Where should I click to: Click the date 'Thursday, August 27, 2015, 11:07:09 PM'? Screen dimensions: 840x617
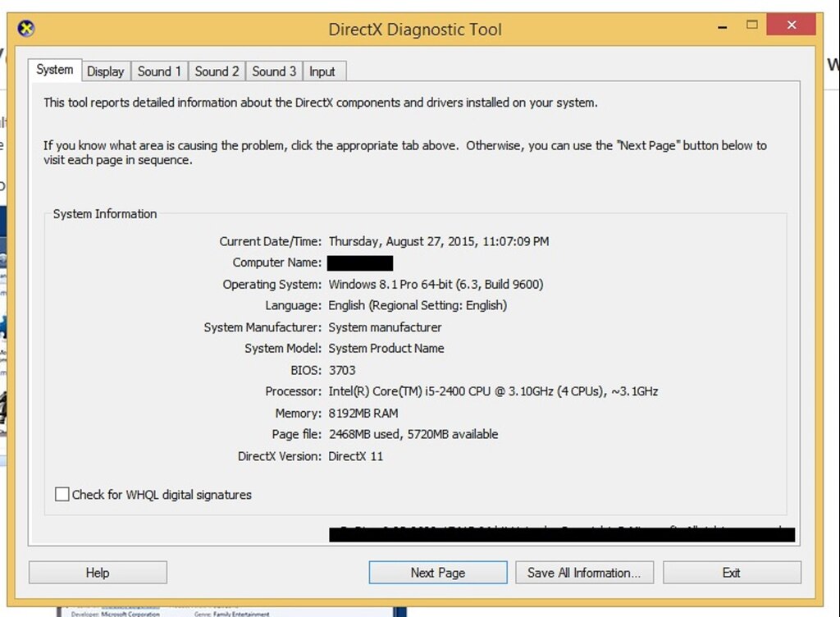[439, 241]
